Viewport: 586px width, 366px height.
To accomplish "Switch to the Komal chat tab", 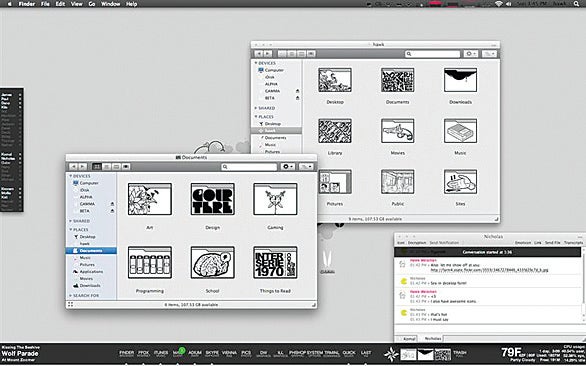I will pyautogui.click(x=409, y=339).
